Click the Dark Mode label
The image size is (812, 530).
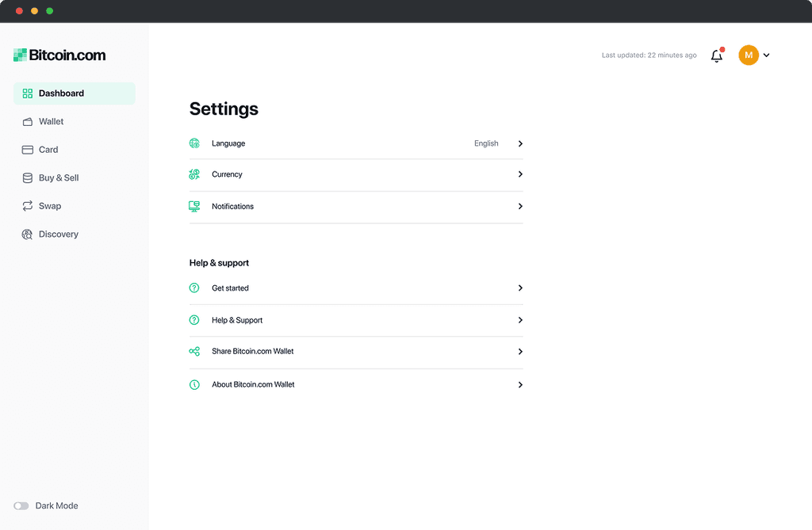click(57, 505)
